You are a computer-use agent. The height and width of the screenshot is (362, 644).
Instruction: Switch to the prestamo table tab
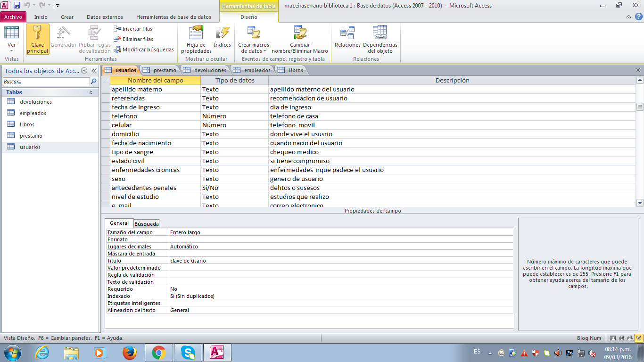160,70
